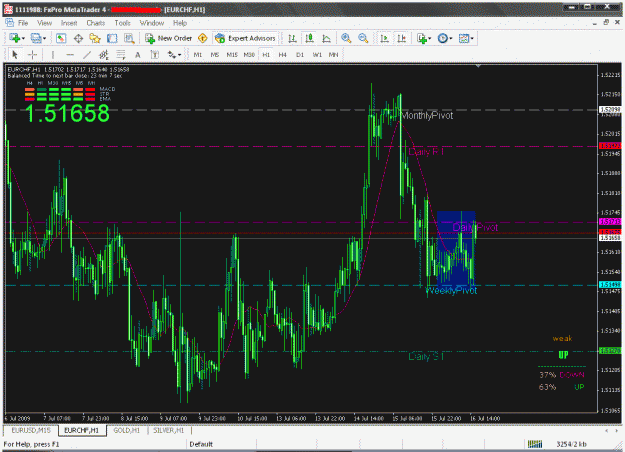Switch to H4 timeframe
The height and width of the screenshot is (452, 625).
coord(283,55)
